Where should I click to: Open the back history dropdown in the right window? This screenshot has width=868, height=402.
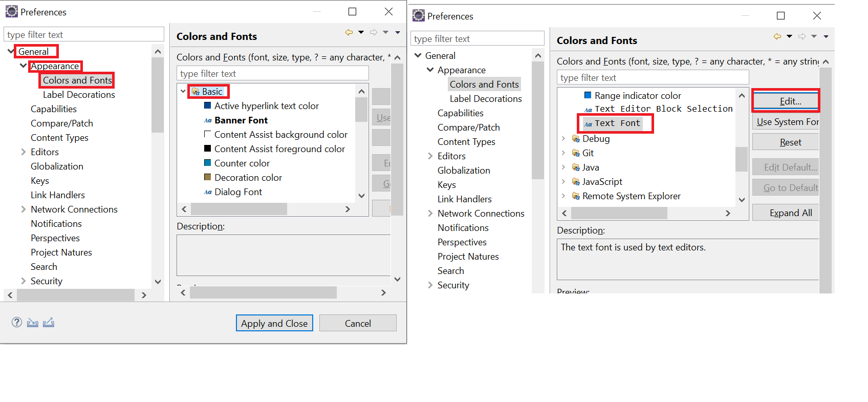click(789, 36)
